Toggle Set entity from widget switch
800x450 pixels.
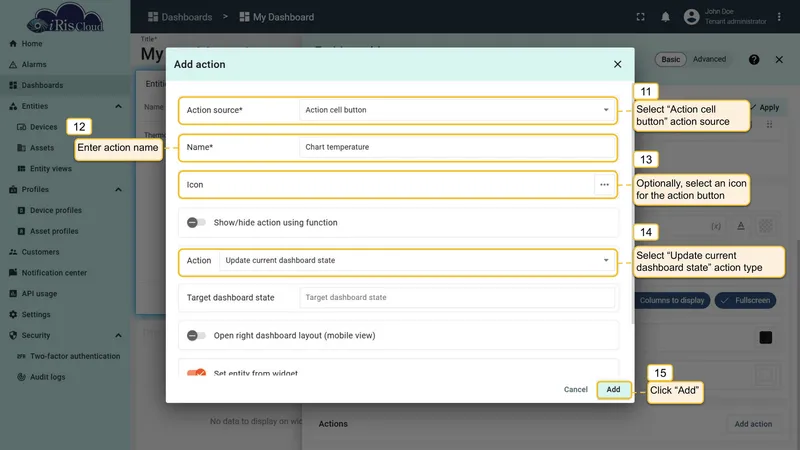click(x=196, y=373)
